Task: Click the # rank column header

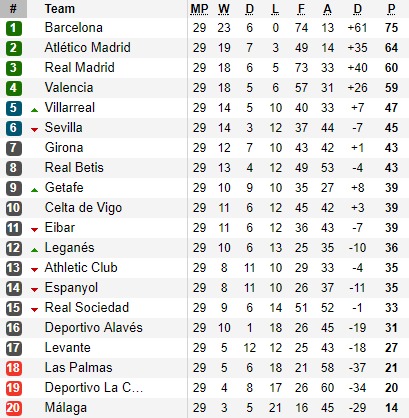Action: click(x=13, y=9)
